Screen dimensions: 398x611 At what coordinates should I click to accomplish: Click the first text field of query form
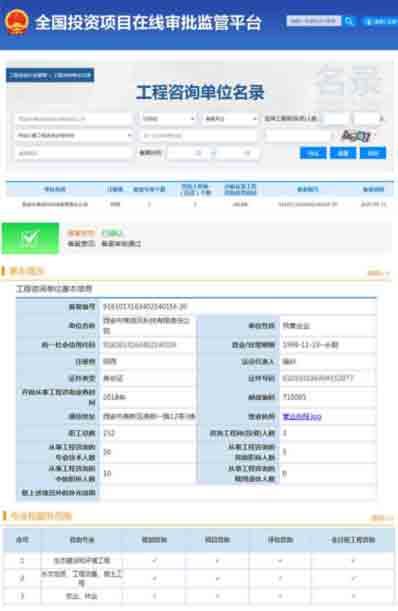click(73, 119)
